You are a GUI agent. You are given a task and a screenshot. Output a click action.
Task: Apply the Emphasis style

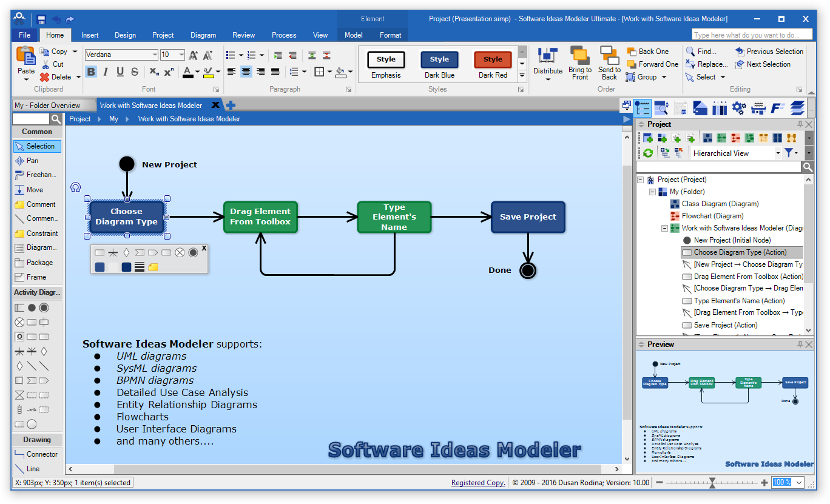pos(386,66)
